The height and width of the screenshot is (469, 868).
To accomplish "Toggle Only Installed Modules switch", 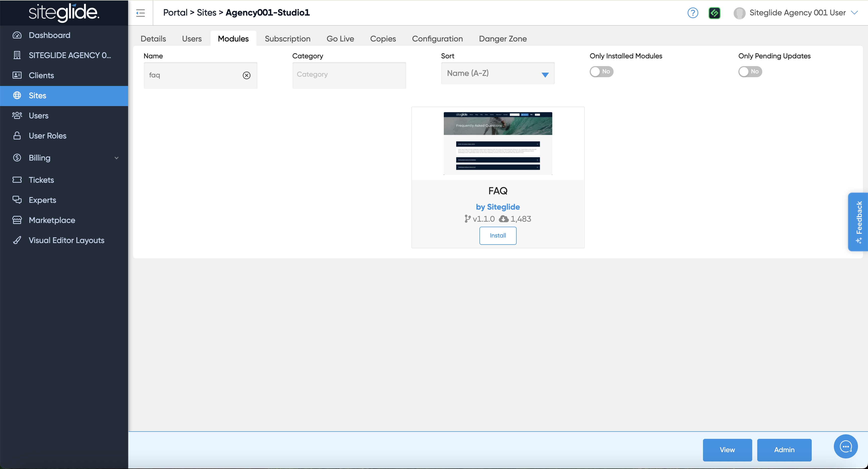I will coord(601,71).
